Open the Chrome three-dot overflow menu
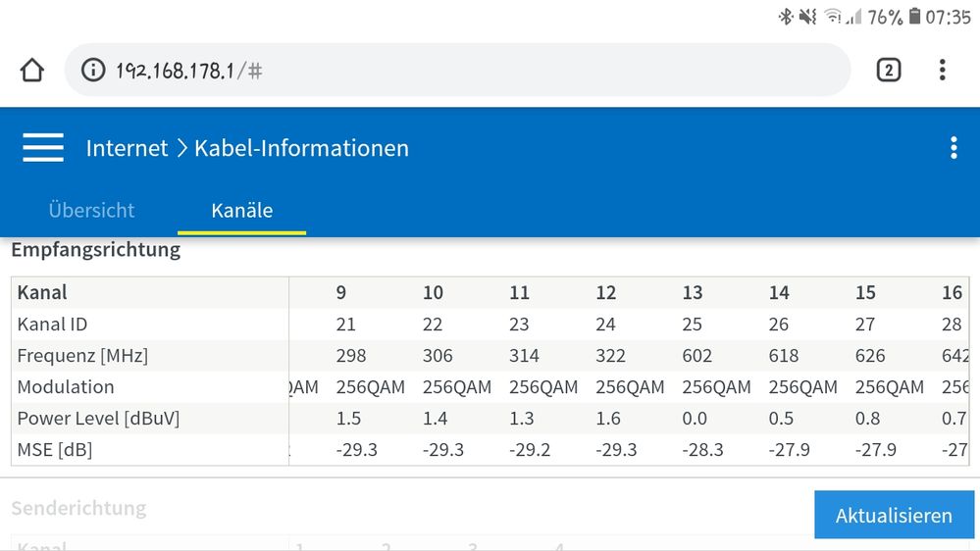The height and width of the screenshot is (551, 980). [x=942, y=71]
